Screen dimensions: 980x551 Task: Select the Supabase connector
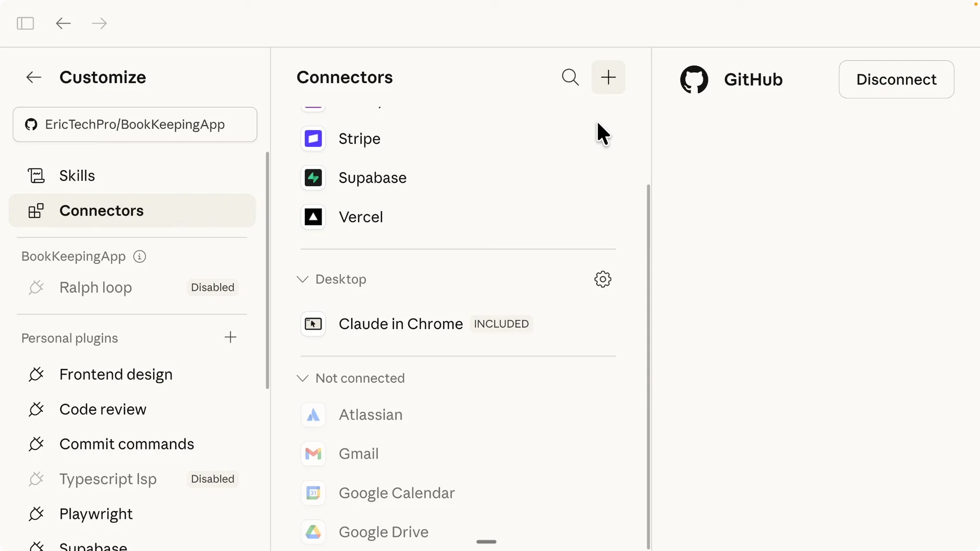pyautogui.click(x=458, y=178)
